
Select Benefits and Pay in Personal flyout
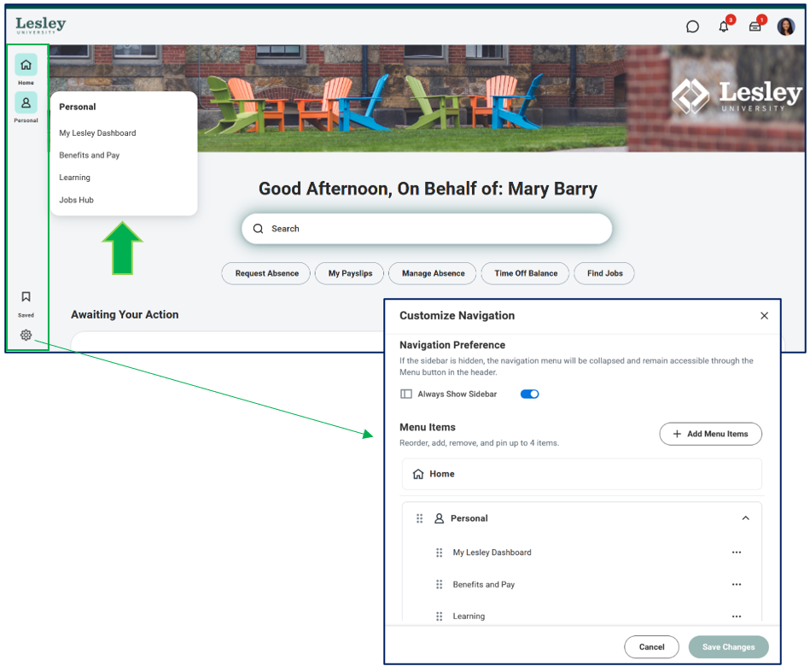(90, 155)
